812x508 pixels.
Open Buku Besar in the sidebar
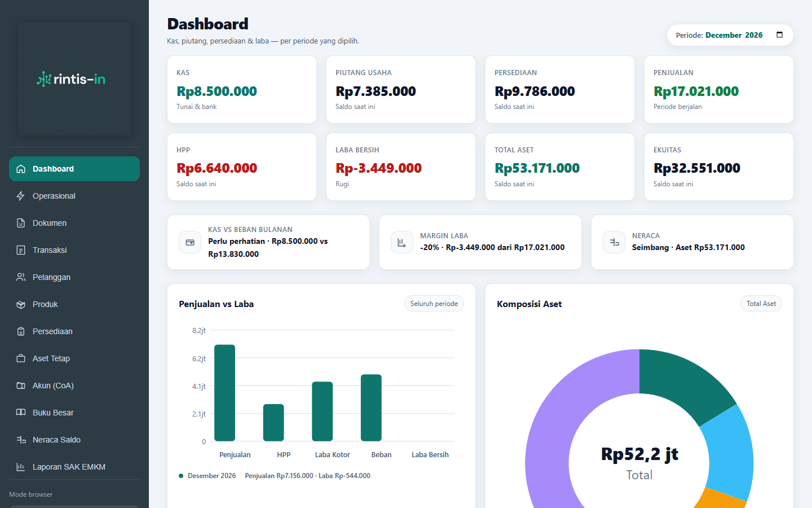74,413
